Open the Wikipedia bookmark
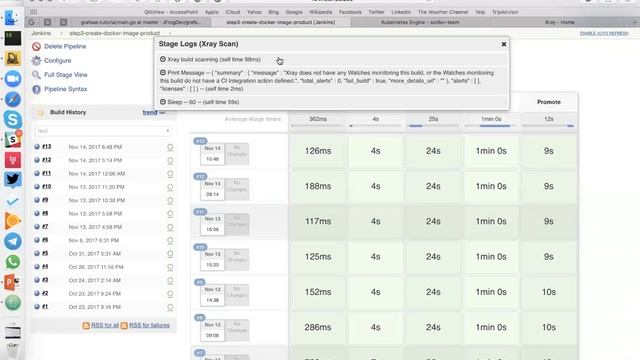The image size is (640, 360). point(320,12)
